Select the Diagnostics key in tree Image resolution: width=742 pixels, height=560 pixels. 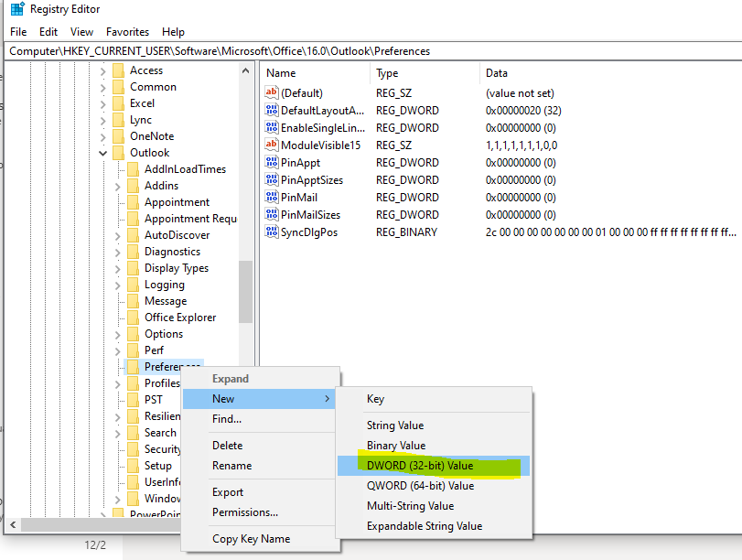tap(172, 252)
